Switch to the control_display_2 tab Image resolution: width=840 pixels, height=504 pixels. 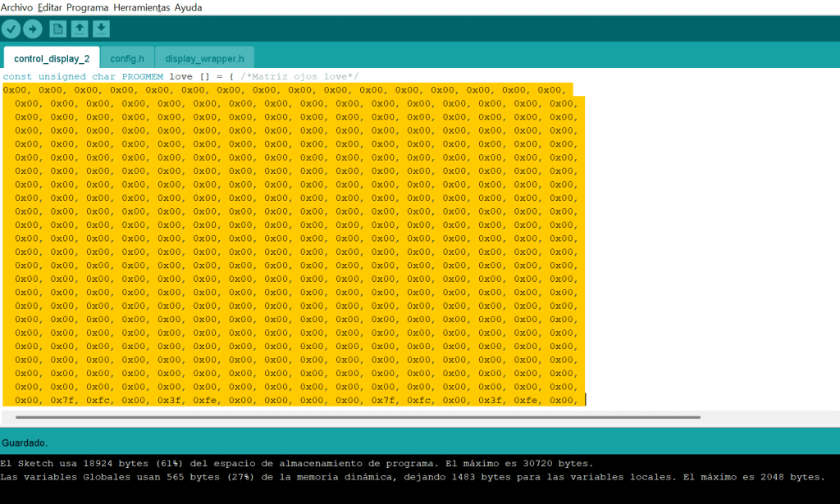pos(52,58)
